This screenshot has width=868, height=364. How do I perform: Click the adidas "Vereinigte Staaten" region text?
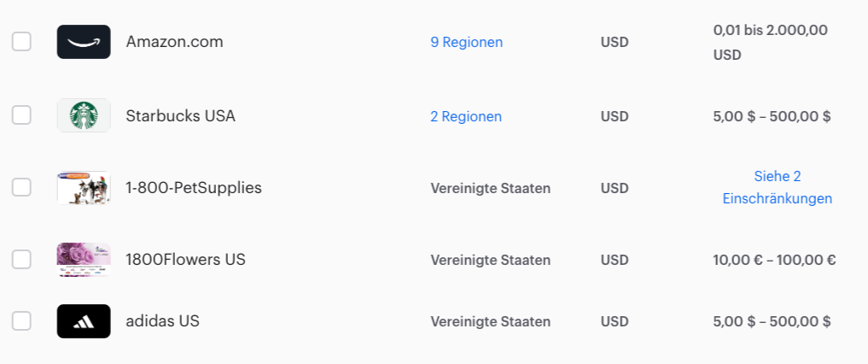click(490, 322)
